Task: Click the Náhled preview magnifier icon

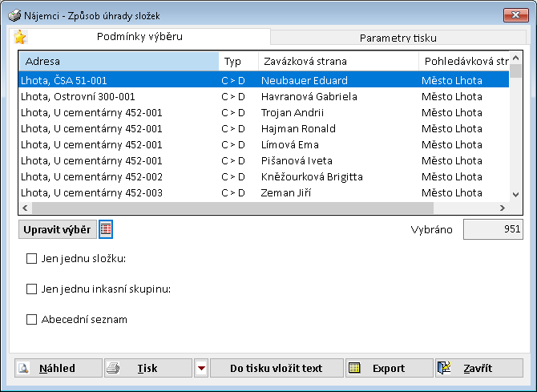Action: [24, 368]
